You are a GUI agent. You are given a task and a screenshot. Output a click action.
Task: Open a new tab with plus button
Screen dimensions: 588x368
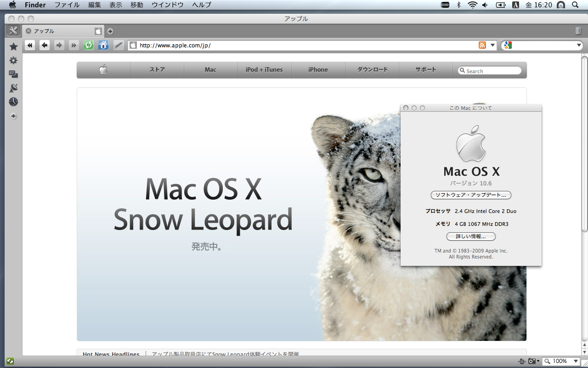(x=110, y=31)
